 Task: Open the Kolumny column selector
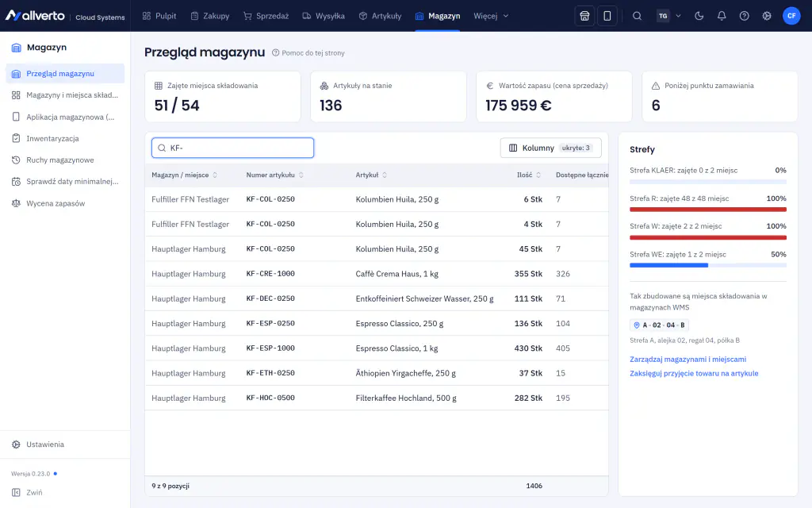[x=550, y=148]
